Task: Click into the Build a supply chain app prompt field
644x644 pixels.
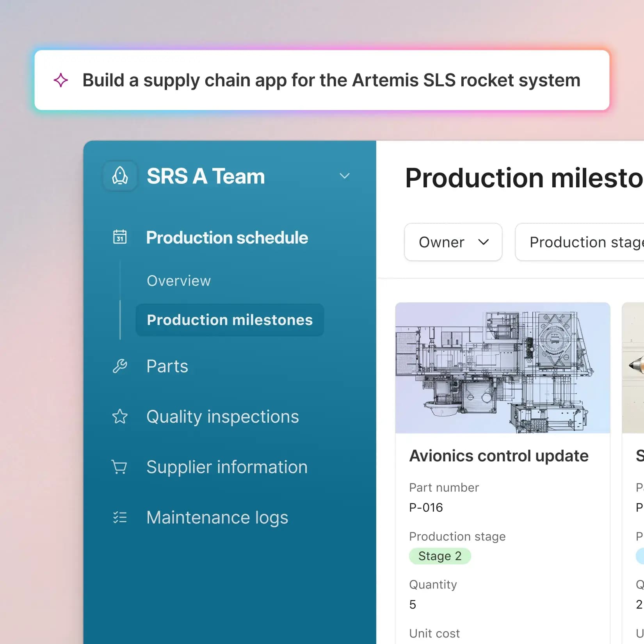Action: click(322, 80)
